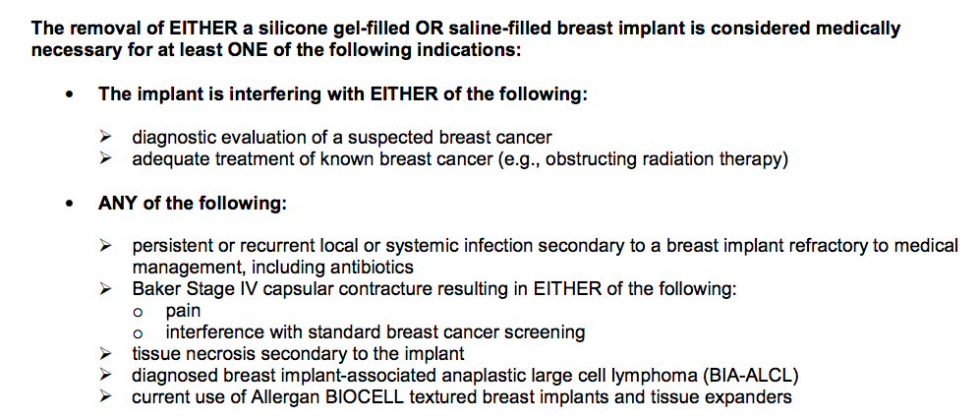
Task: Click the arrow bullet before 'adequate treatment'
Action: (x=104, y=158)
